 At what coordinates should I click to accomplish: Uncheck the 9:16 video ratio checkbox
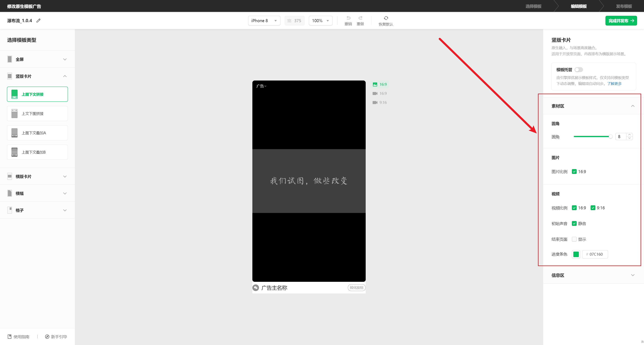point(593,208)
